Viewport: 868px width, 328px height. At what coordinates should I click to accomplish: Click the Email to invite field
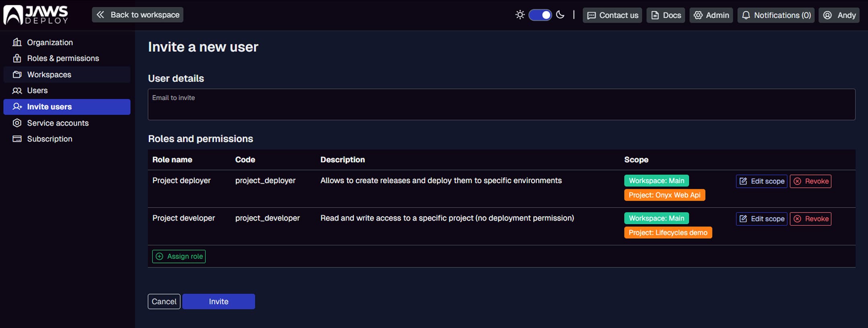(x=502, y=105)
